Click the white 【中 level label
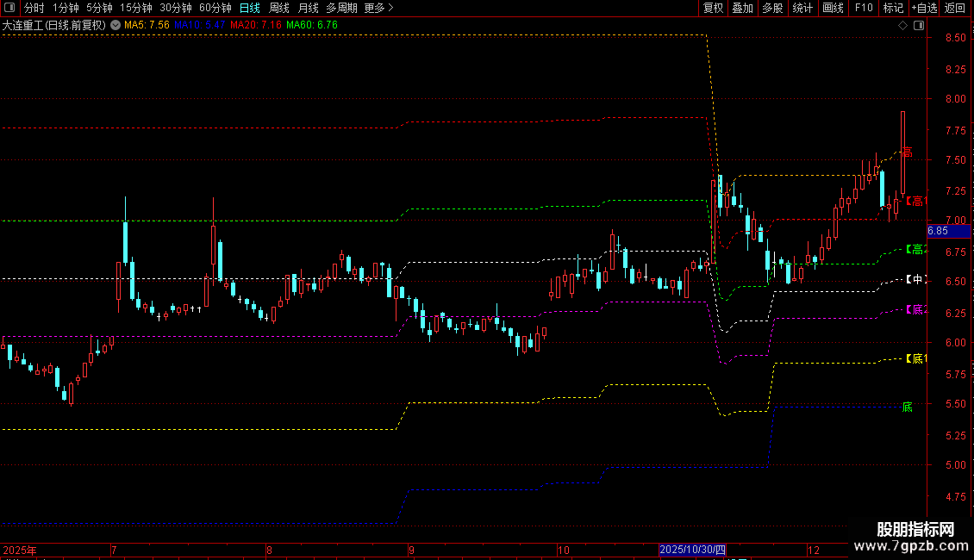This screenshot has height=560, width=974. 915,279
